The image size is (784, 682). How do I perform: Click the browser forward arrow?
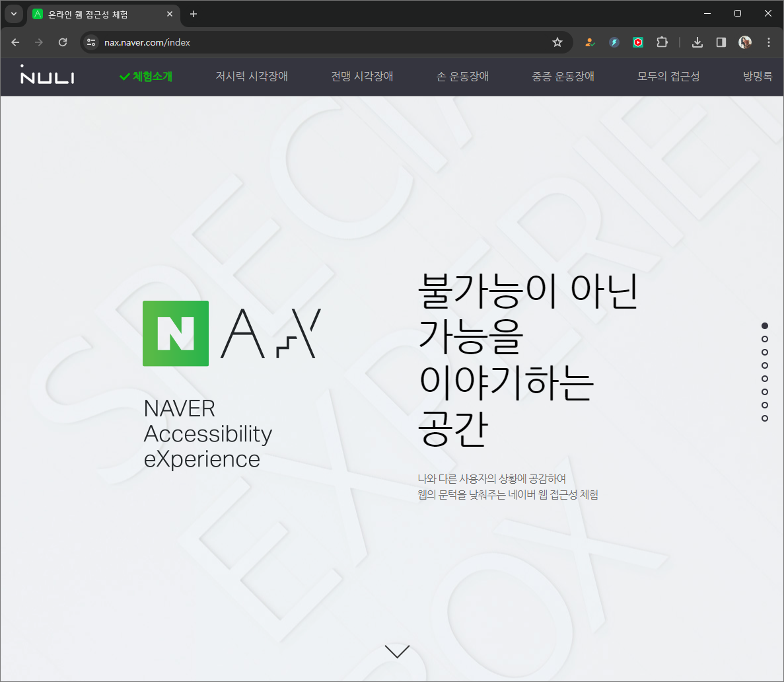39,42
